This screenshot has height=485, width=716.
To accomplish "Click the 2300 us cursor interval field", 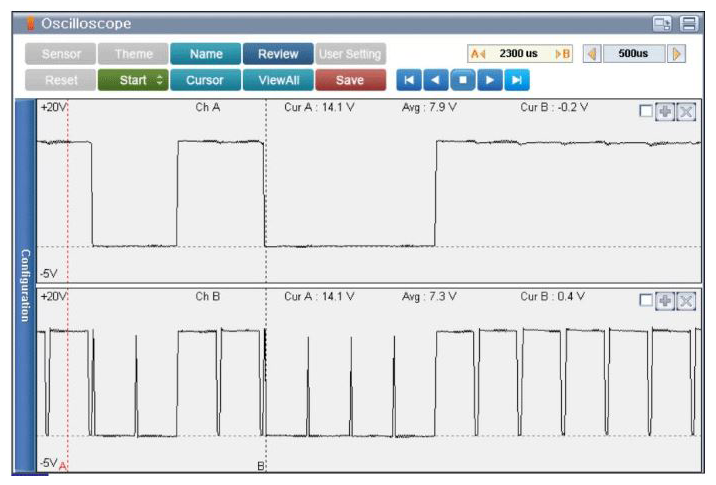I will coord(520,54).
